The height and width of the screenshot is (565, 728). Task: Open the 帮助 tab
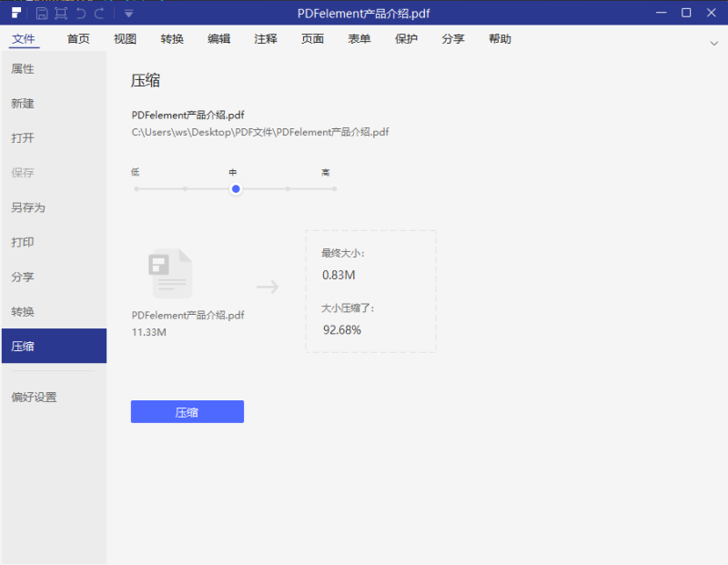(500, 38)
